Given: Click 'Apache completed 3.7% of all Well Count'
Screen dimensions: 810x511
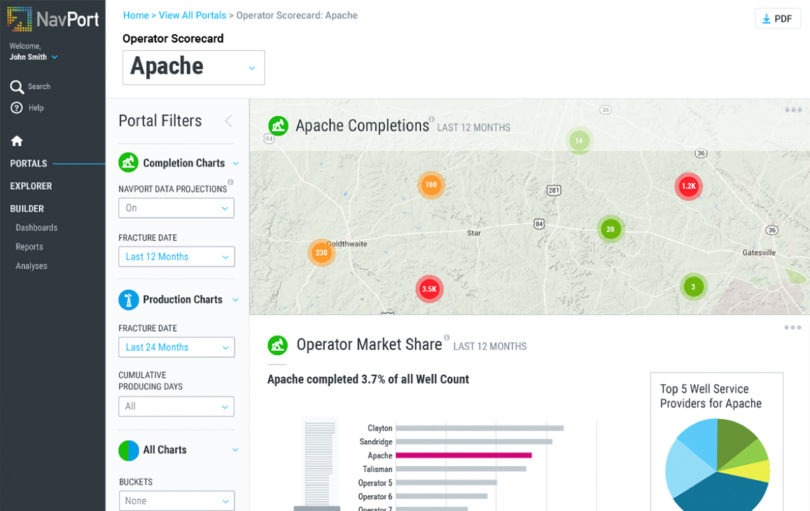Looking at the screenshot, I should 368,380.
